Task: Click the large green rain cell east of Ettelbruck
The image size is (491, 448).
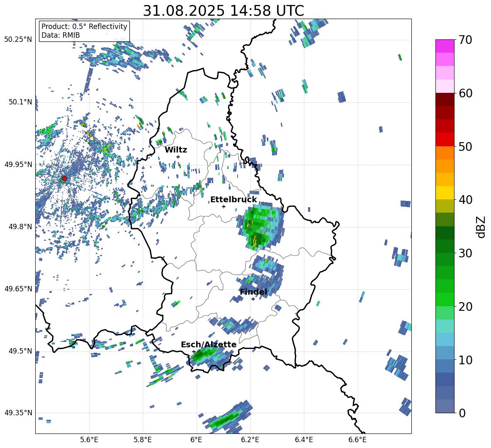Action: point(261,226)
